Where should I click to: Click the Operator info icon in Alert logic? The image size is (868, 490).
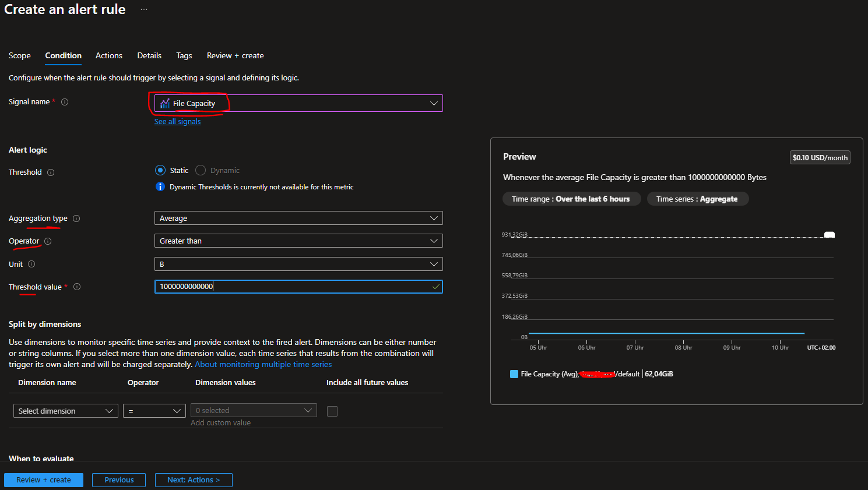point(48,241)
